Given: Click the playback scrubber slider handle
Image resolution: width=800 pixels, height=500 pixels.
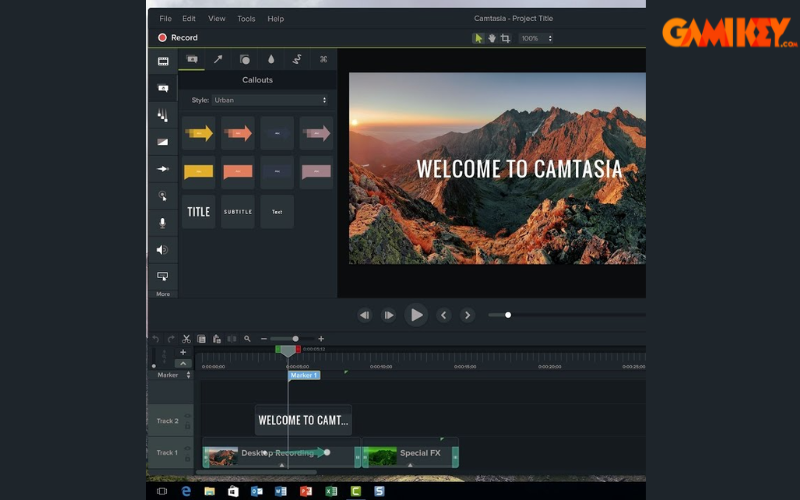Looking at the screenshot, I should pyautogui.click(x=508, y=315).
